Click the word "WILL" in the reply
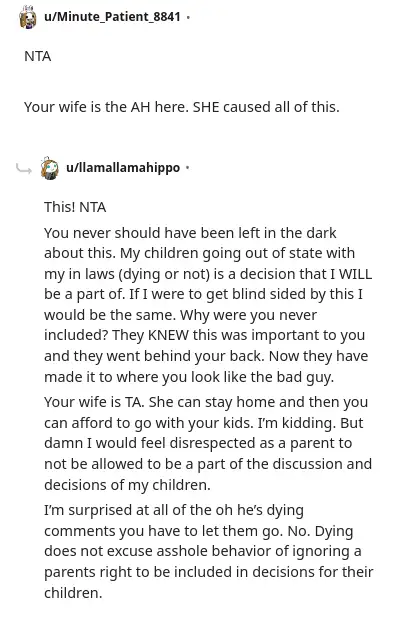Viewport: 400px width, 628px height. point(356,274)
